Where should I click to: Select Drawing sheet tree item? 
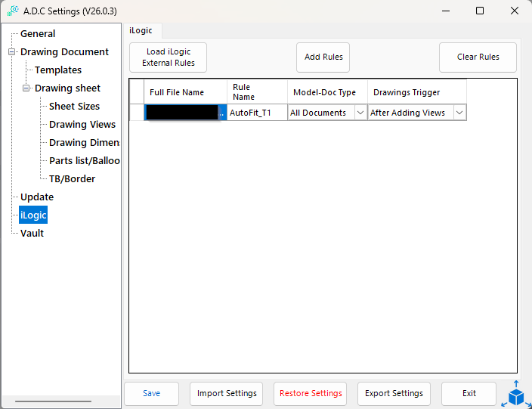(x=67, y=88)
